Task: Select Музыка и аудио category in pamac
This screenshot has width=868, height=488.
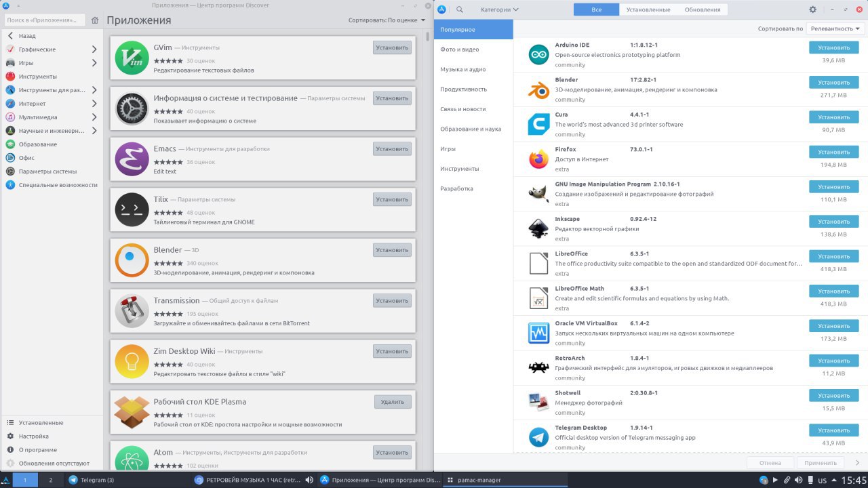Action: (x=473, y=69)
